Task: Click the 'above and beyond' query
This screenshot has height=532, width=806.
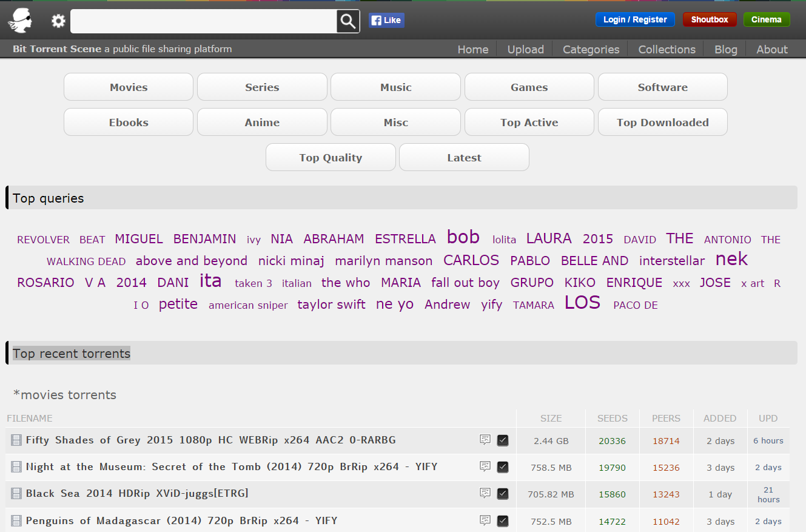Action: tap(192, 261)
